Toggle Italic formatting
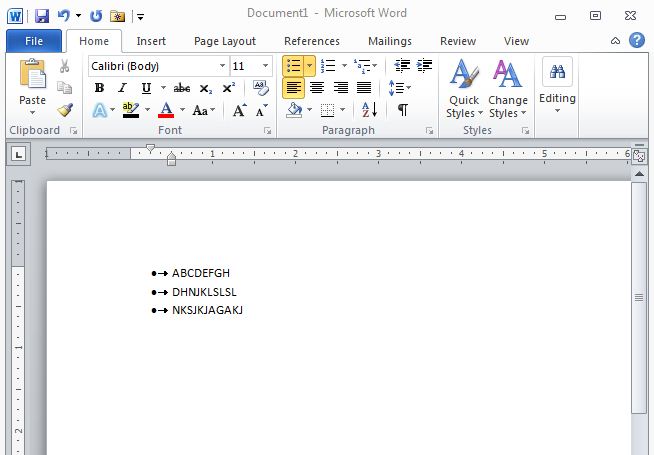Viewport: 654px width, 455px height. [122, 88]
